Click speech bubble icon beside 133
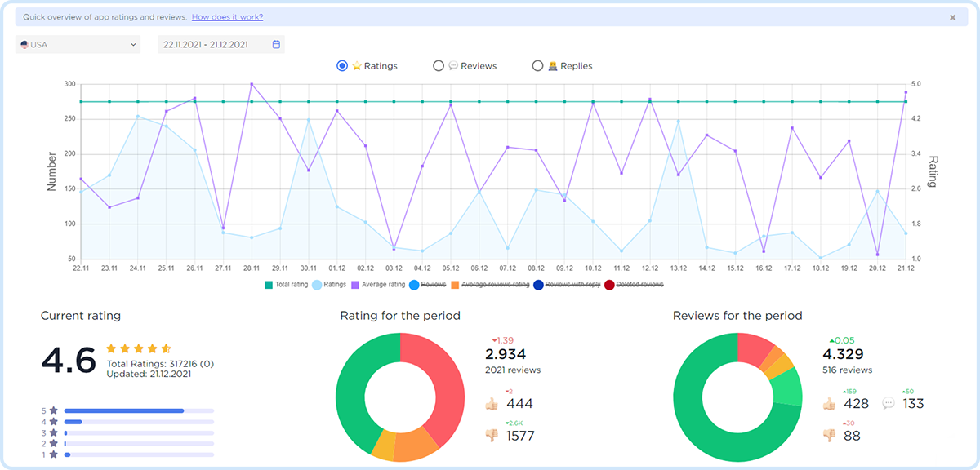 click(x=889, y=403)
